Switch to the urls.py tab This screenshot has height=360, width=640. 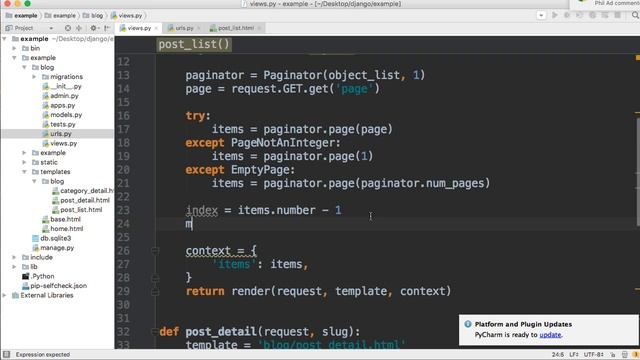coord(184,28)
